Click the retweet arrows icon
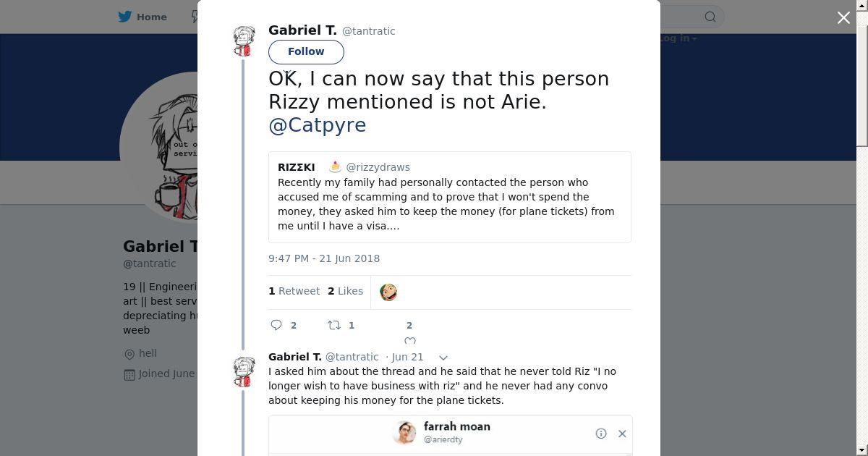This screenshot has width=868, height=456. 334,325
